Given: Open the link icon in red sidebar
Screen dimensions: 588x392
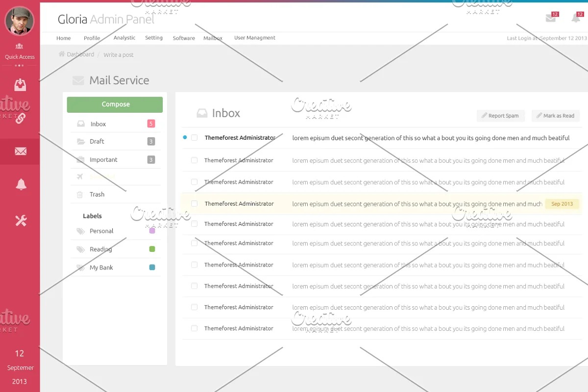Looking at the screenshot, I should (x=20, y=118).
